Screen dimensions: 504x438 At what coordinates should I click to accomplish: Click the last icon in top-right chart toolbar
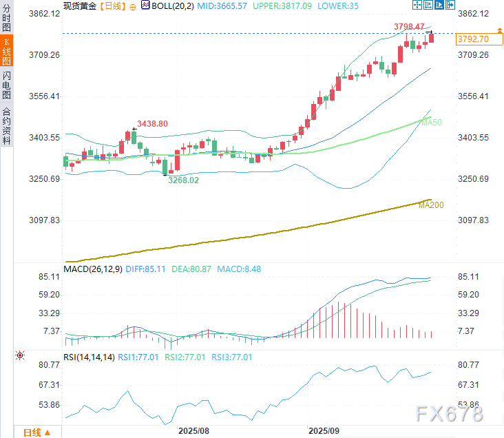coord(450,6)
